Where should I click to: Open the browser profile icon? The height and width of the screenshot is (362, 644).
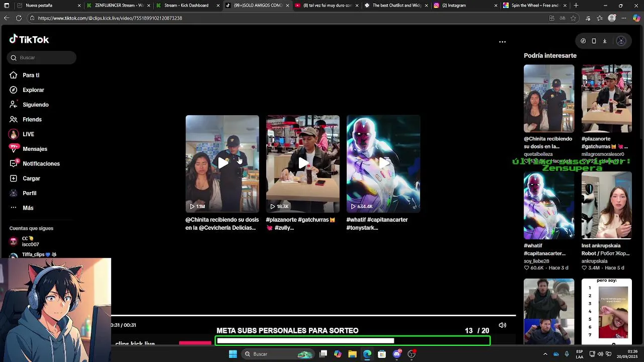click(x=612, y=18)
